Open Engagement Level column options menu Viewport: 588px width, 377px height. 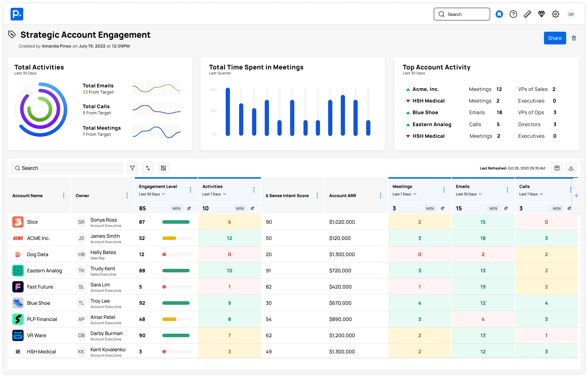[x=190, y=190]
